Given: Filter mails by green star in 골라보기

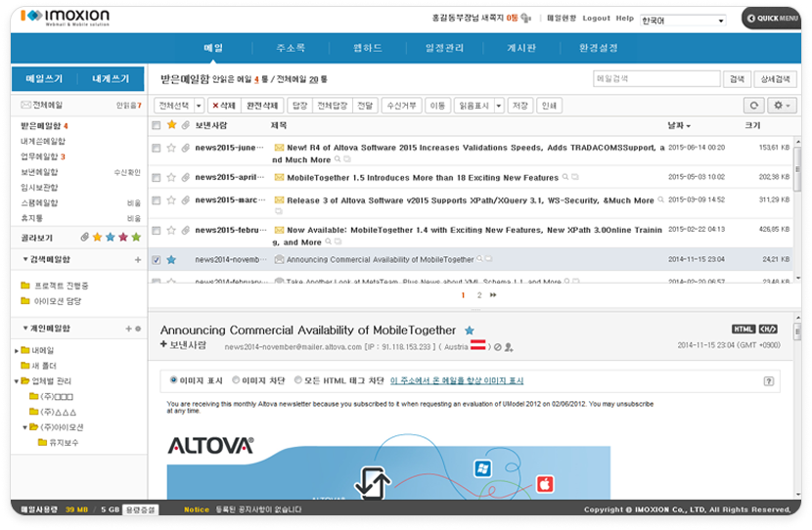Looking at the screenshot, I should (x=136, y=237).
